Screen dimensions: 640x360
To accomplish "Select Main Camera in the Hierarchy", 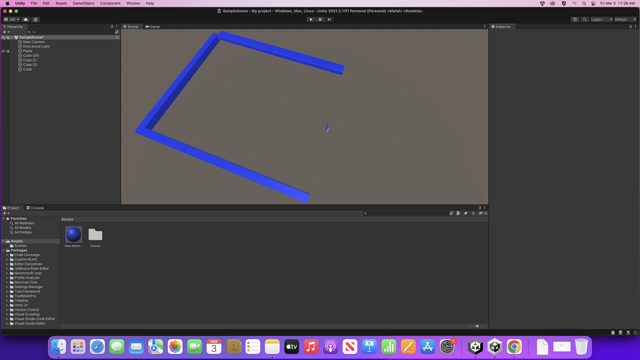I will coord(33,42).
